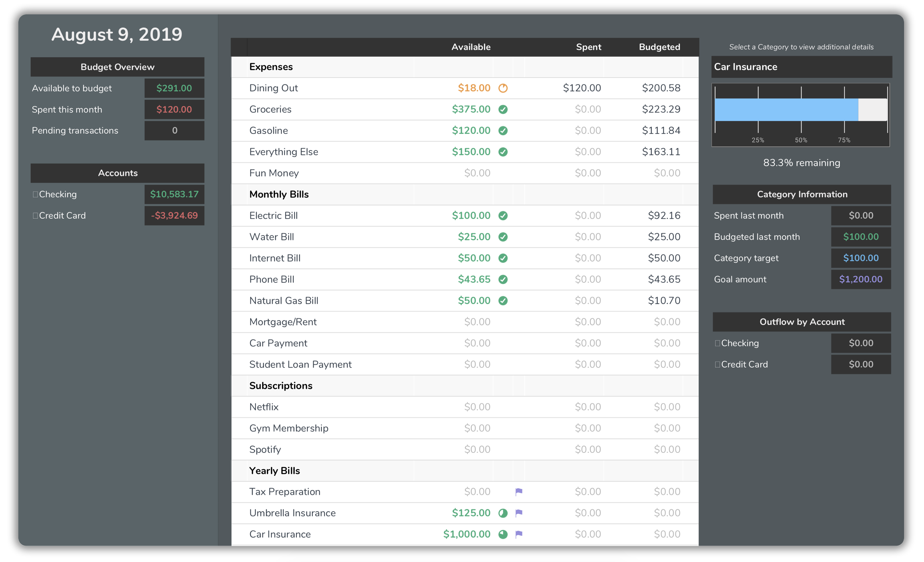Expand the Subscriptions group header
The image size is (924, 562).
coord(280,386)
